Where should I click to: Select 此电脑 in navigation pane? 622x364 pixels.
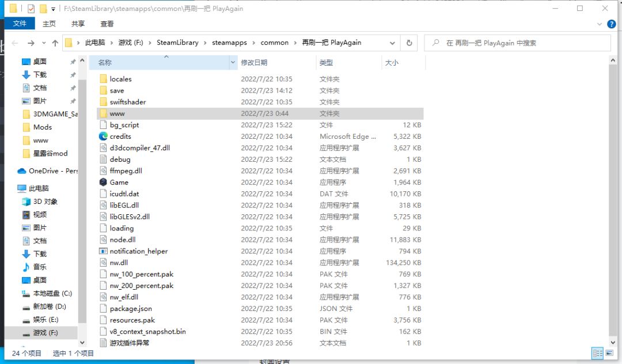pos(33,188)
